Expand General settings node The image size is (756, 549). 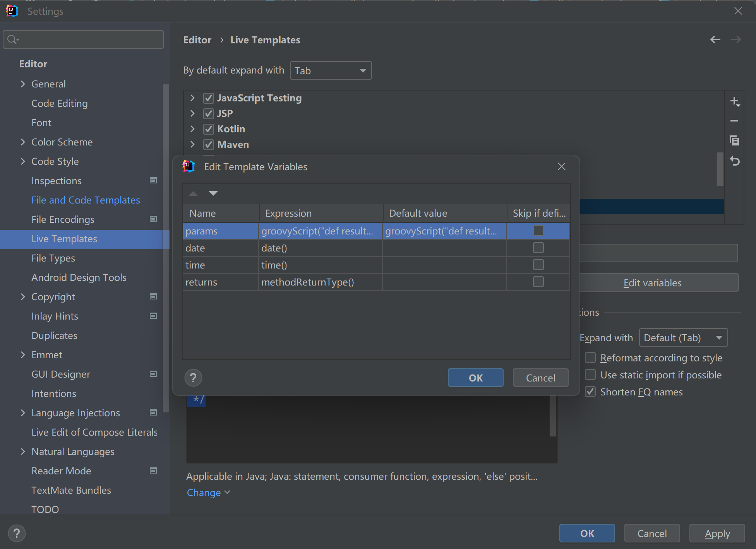tap(23, 84)
